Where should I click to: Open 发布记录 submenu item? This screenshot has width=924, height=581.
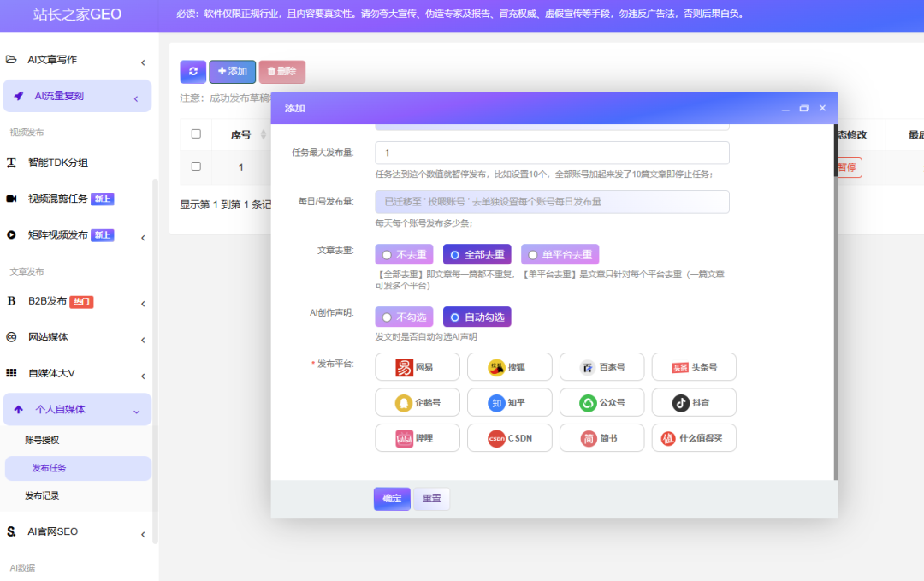coord(42,495)
